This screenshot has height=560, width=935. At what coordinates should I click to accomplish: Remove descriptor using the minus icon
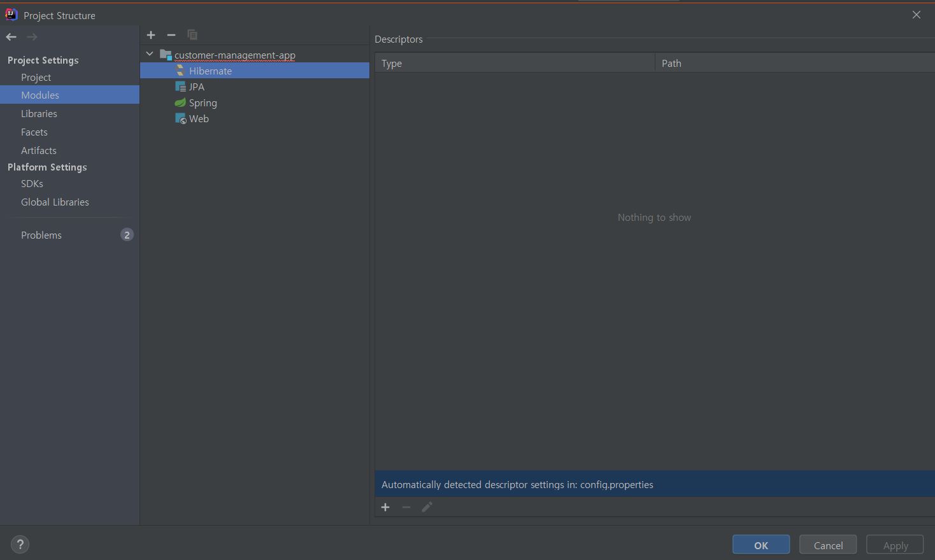tap(406, 507)
